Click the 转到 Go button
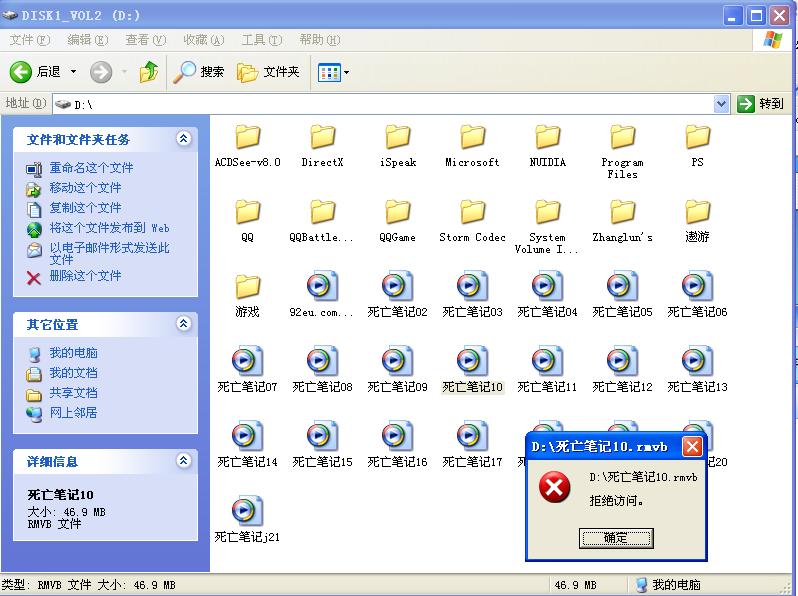 [x=761, y=104]
